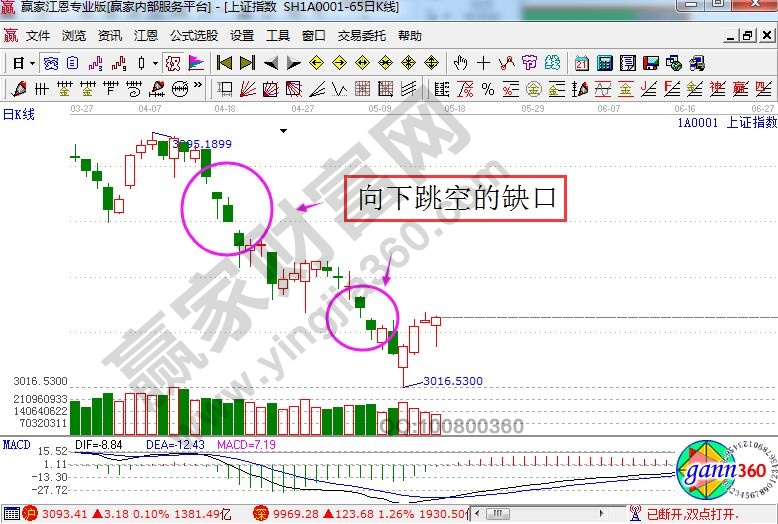Select the yellow diamond right-arrow icon
The image size is (778, 524).
point(339,63)
